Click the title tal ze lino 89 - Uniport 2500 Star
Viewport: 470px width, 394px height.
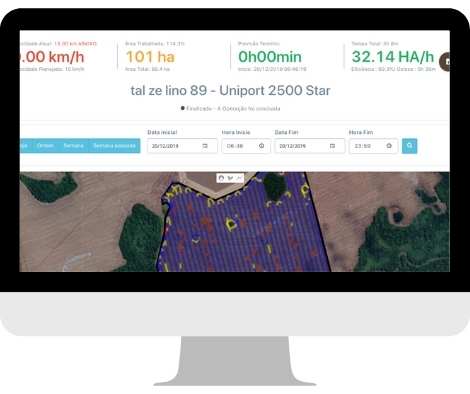[230, 91]
